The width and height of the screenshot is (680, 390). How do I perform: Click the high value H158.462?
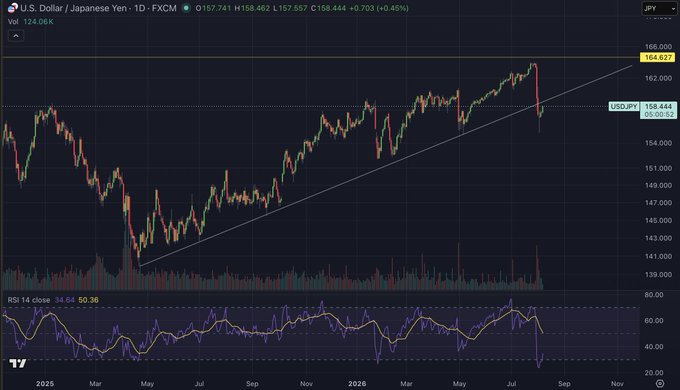252,8
